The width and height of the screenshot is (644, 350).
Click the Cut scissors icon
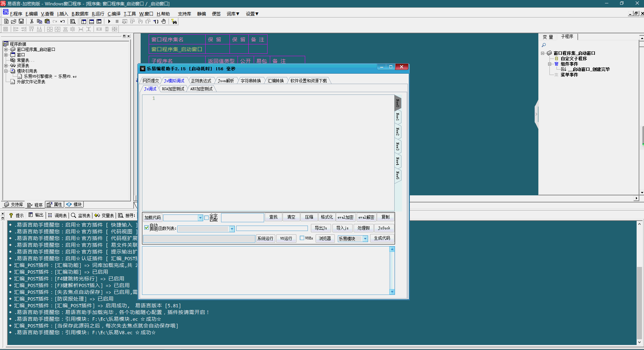(x=32, y=22)
